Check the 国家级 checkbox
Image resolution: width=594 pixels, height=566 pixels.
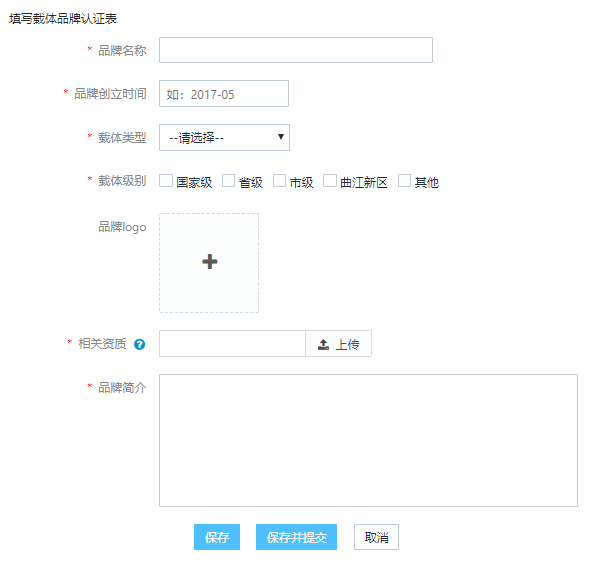tap(166, 181)
